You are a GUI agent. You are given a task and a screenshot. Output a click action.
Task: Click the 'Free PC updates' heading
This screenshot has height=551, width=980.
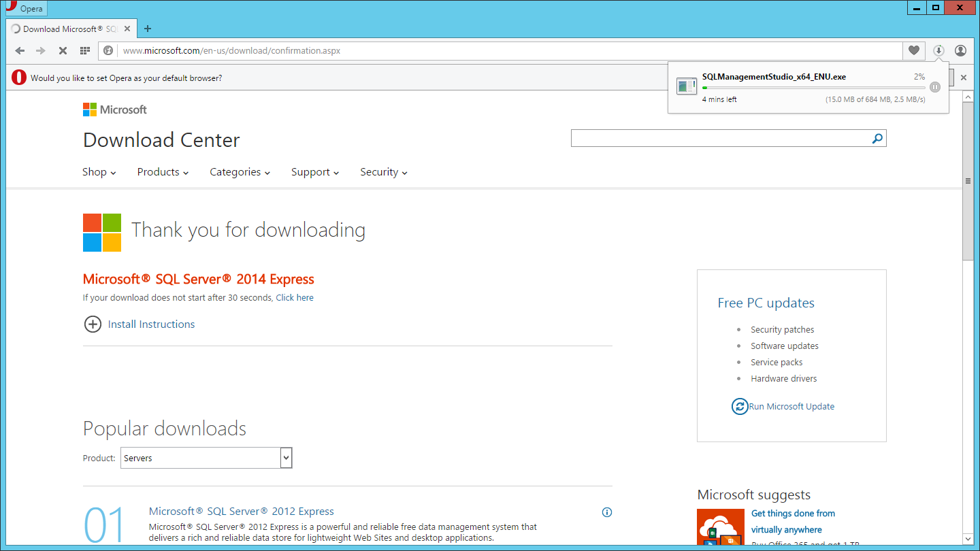[x=766, y=303]
